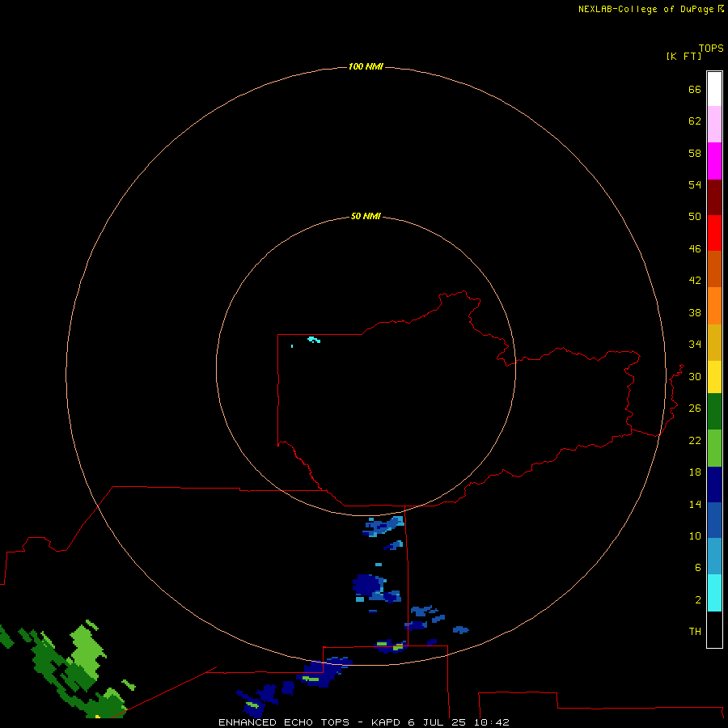Screen dimensions: 728x728
Task: Click the legend value 2
Action: point(698,599)
